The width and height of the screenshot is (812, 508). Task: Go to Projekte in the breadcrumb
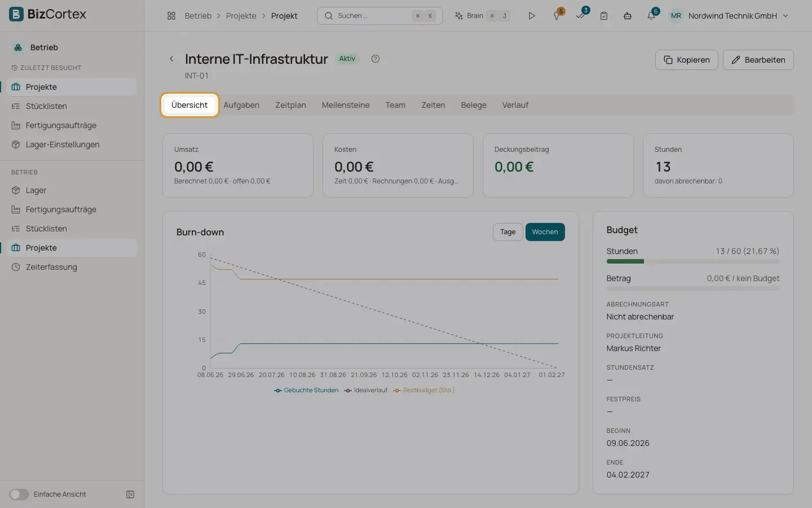[x=241, y=16]
